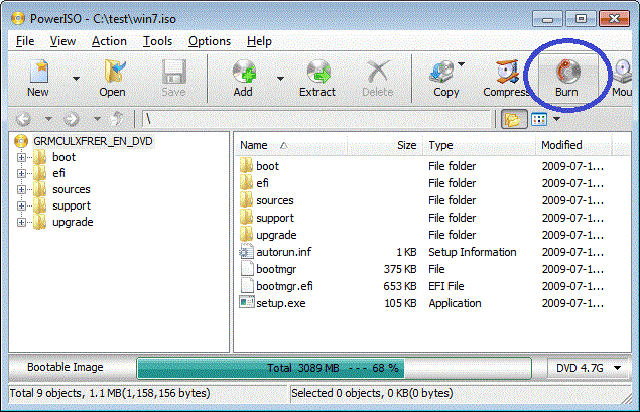The height and width of the screenshot is (412, 640).
Task: Select the upgrade folder in tree pane
Action: coord(73,223)
